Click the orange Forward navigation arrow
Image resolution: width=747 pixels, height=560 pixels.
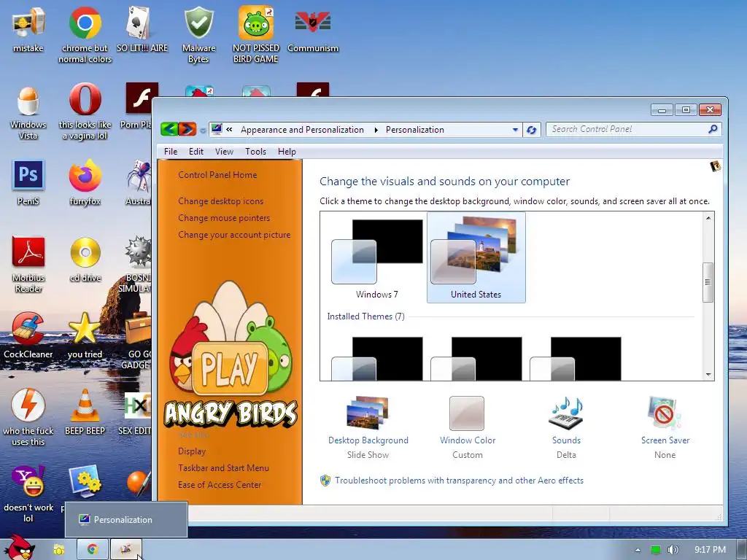coord(187,129)
